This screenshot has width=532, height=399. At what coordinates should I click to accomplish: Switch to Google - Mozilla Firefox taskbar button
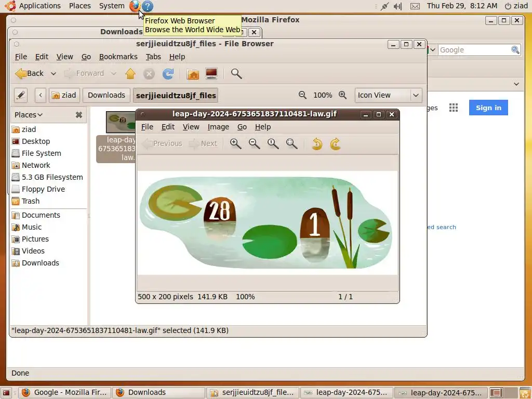[x=65, y=393]
